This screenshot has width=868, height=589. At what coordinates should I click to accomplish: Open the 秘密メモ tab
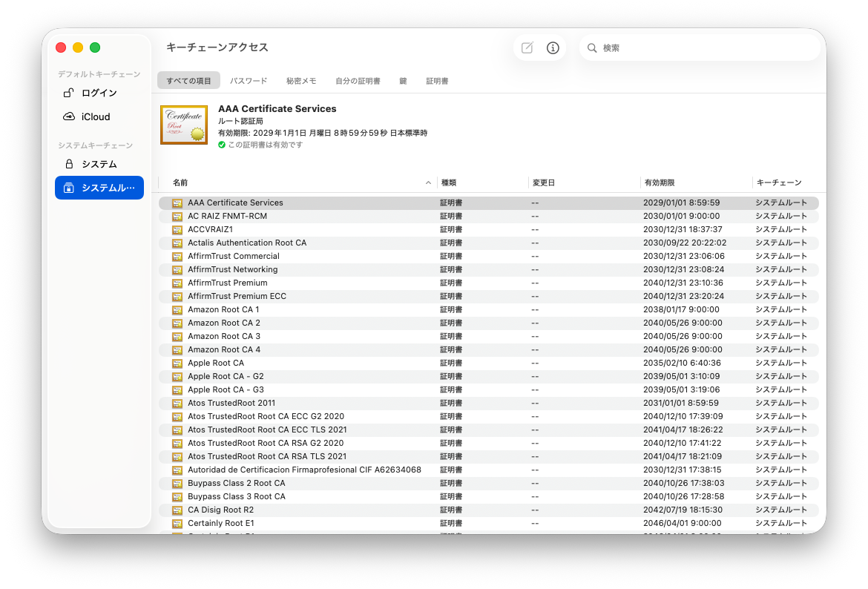point(301,81)
